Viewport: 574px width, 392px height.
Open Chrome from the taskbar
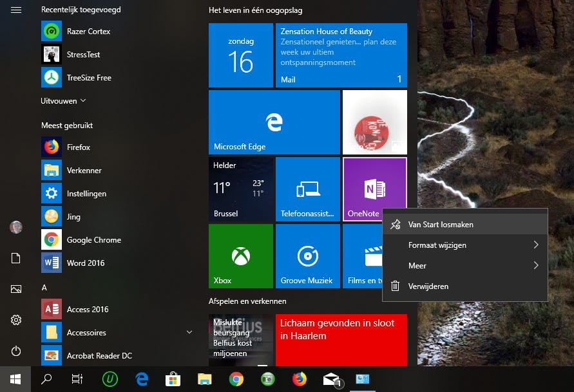(236, 379)
